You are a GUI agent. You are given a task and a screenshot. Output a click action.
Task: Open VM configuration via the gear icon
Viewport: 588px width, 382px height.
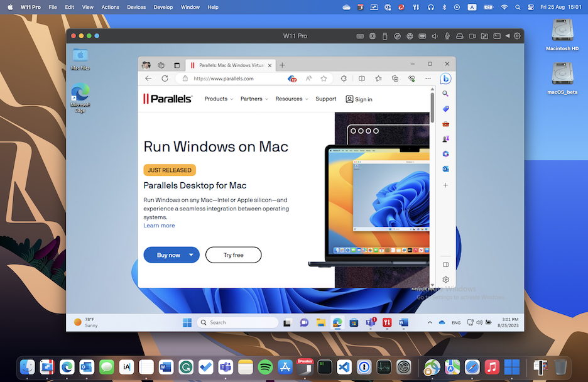(517, 36)
